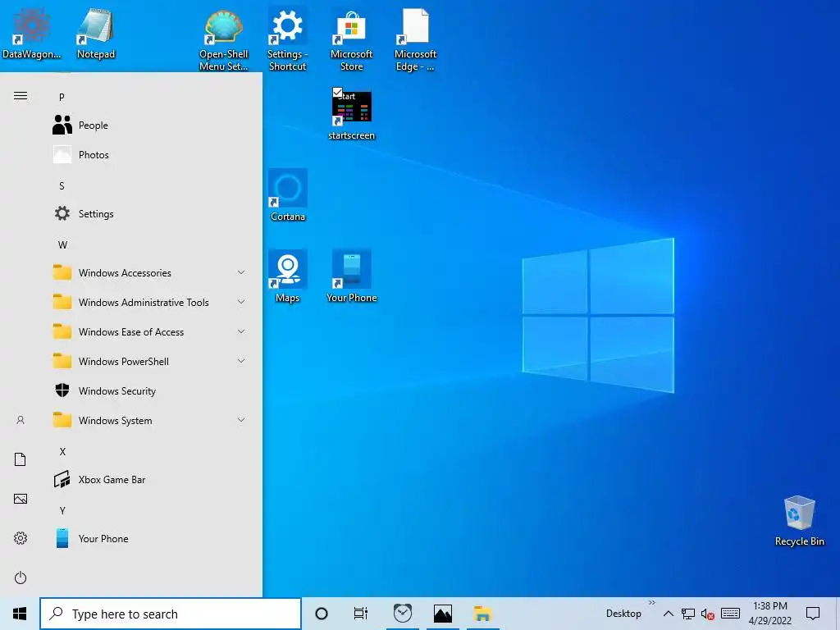Open the Power options in Start sidebar
The image size is (840, 630).
[x=21, y=577]
